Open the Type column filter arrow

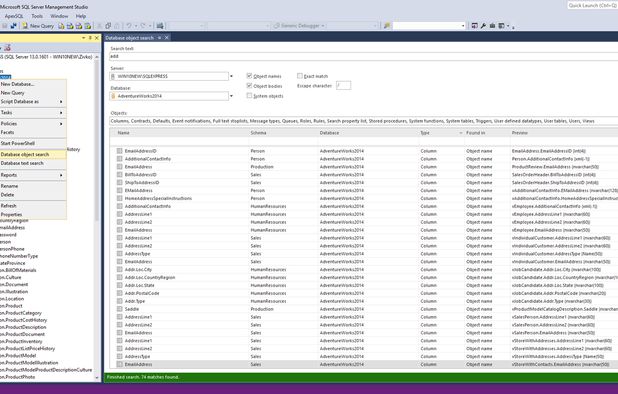tap(461, 133)
